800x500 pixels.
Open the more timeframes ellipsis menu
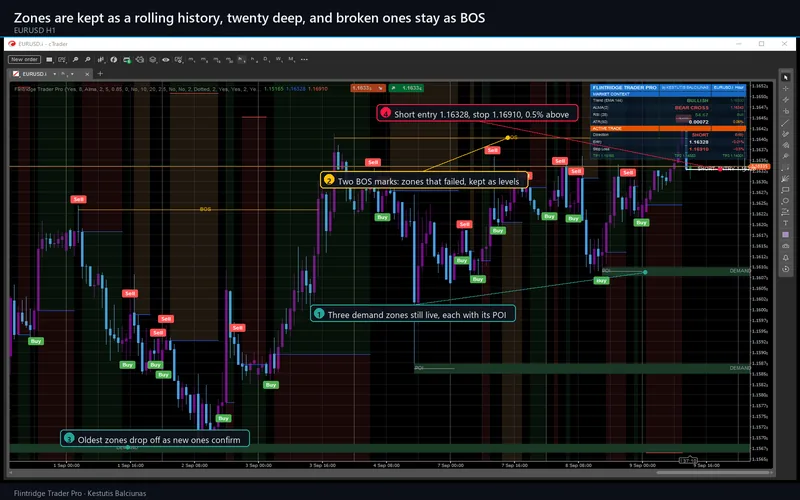coord(304,60)
